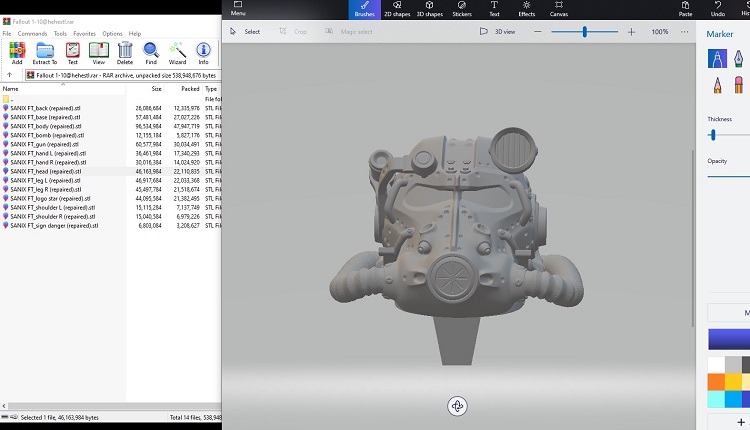750x430 pixels.
Task: Toggle 3D view mode
Action: [496, 32]
